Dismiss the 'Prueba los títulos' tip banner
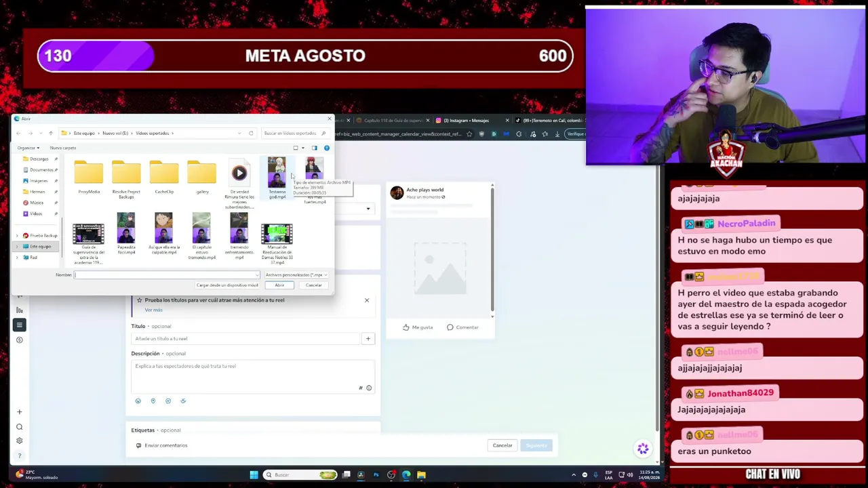Image resolution: width=868 pixels, height=488 pixels. (367, 300)
